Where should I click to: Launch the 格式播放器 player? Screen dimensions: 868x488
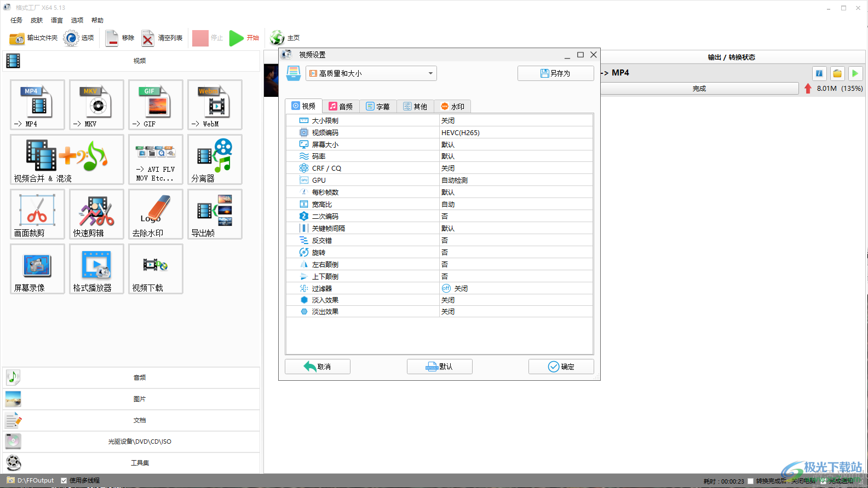pyautogui.click(x=96, y=269)
